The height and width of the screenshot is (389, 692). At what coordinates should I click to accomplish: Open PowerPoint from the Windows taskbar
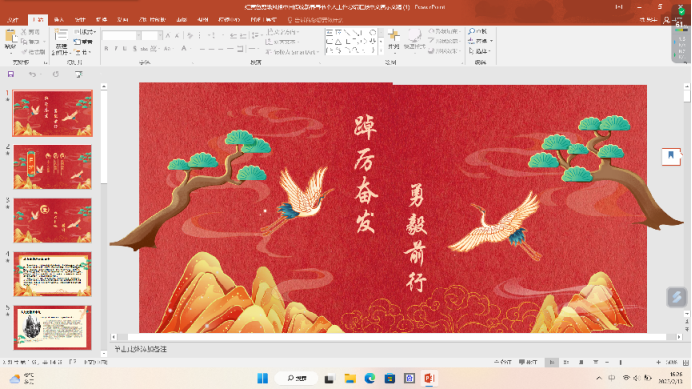[429, 378]
